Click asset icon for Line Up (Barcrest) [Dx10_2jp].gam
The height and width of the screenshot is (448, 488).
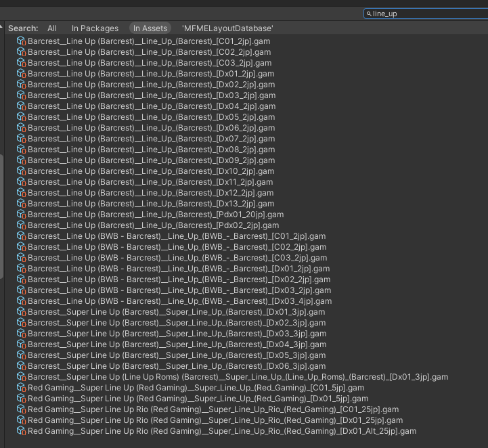click(x=21, y=171)
